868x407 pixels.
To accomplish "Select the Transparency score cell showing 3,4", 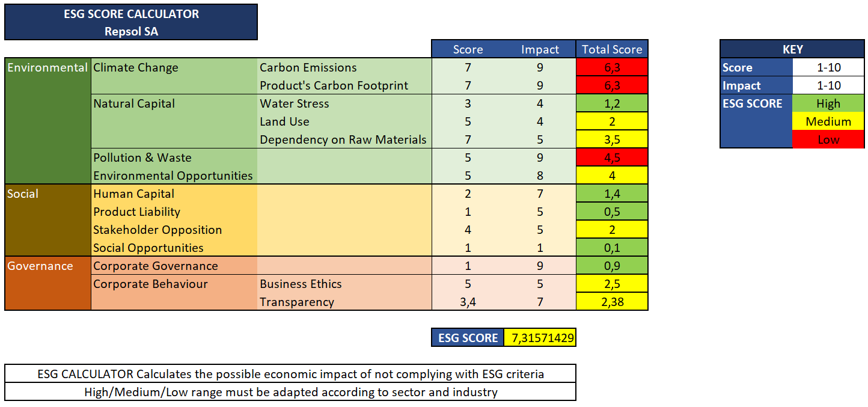I will point(468,302).
